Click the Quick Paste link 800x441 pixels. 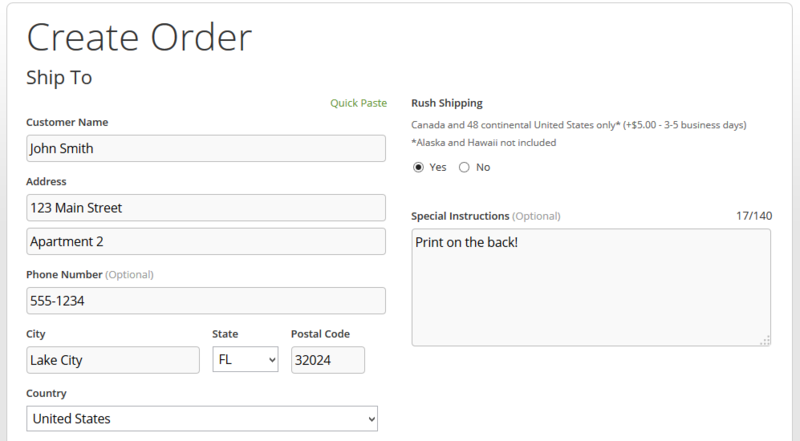point(358,103)
